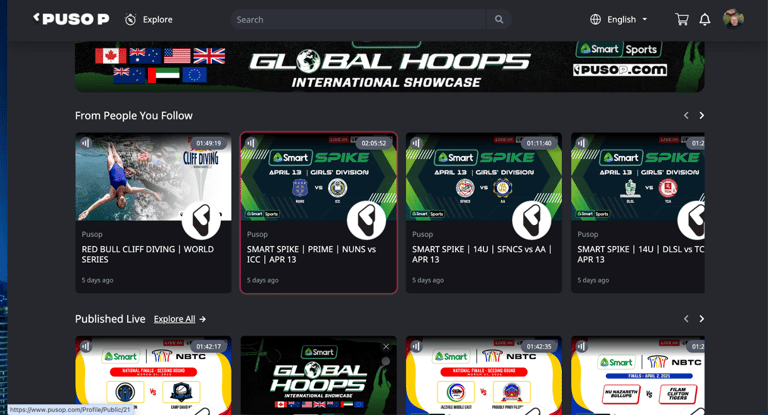768x415 pixels.
Task: Click 5 days ago text on Cliff Diving card
Action: pos(97,280)
